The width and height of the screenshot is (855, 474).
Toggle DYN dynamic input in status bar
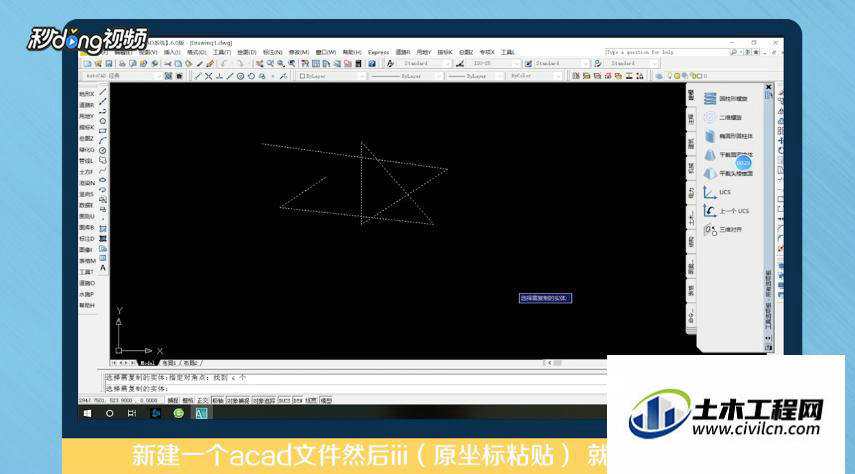[x=298, y=400]
